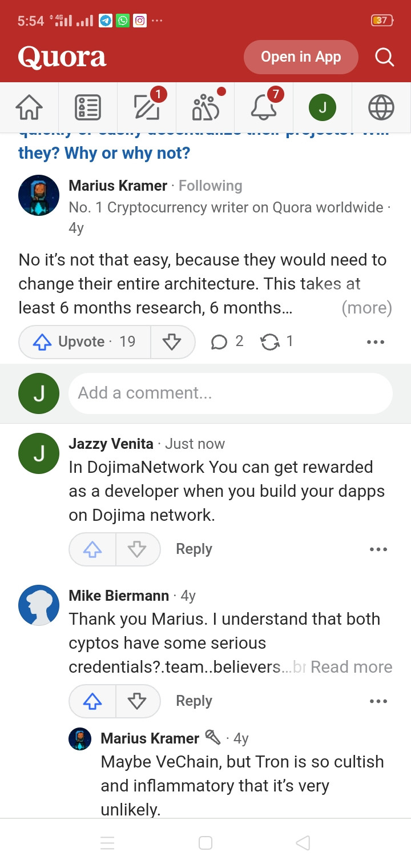Open the Notifications bell icon
This screenshot has height=868, width=411.
pos(265,107)
